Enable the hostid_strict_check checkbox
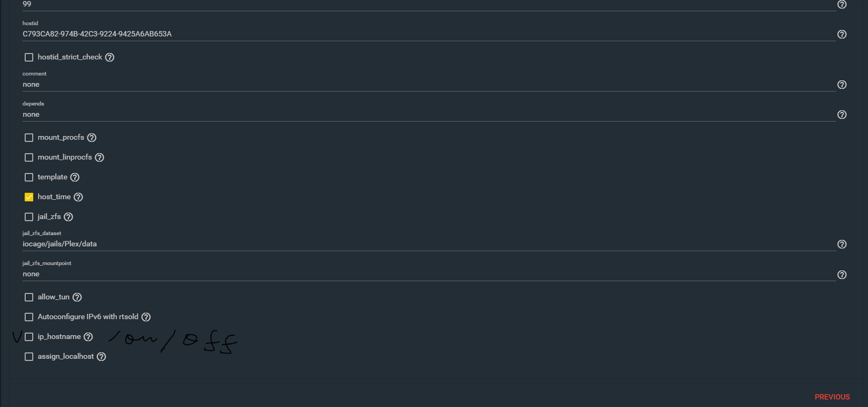 coord(29,57)
